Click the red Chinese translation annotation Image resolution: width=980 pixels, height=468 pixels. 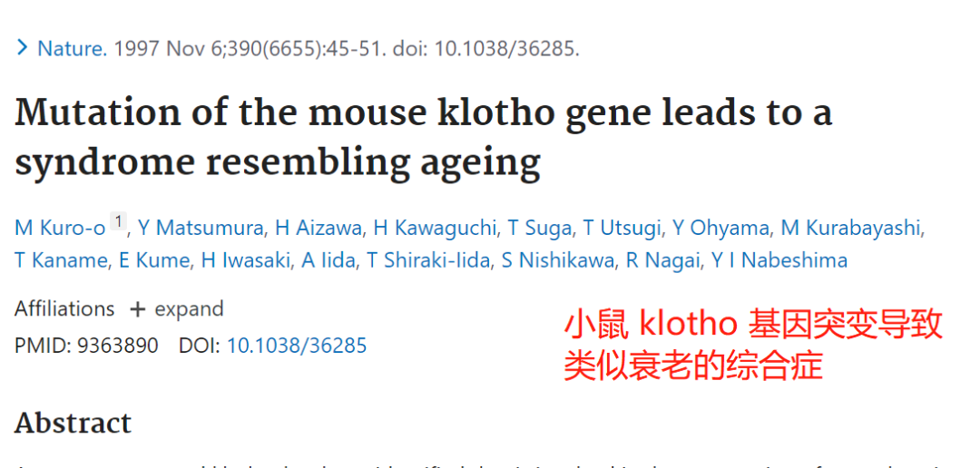pos(753,346)
